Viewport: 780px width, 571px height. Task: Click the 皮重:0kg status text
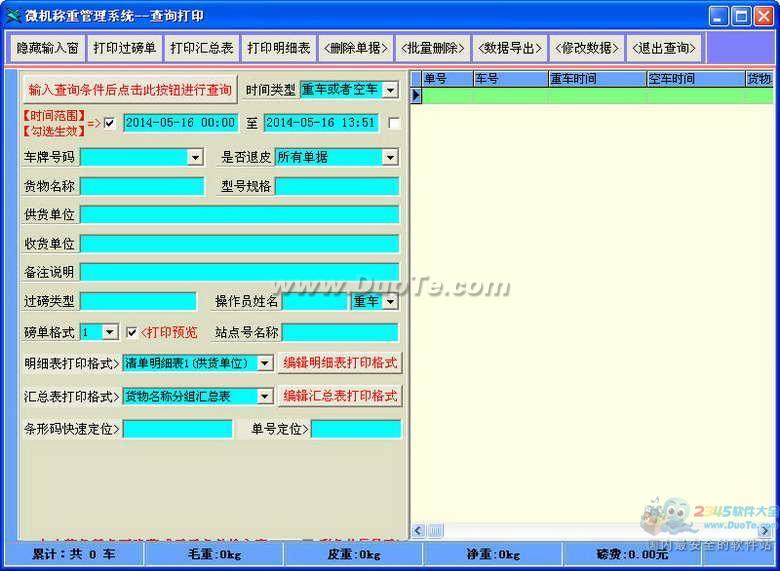(354, 554)
